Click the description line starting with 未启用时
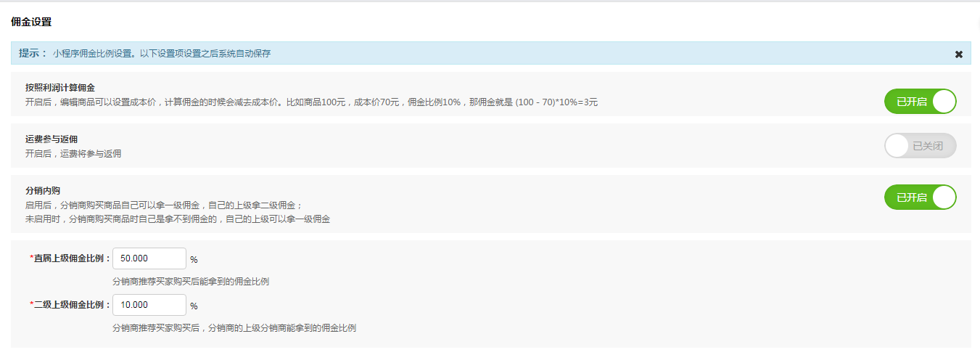The width and height of the screenshot is (980, 363). pos(178,219)
